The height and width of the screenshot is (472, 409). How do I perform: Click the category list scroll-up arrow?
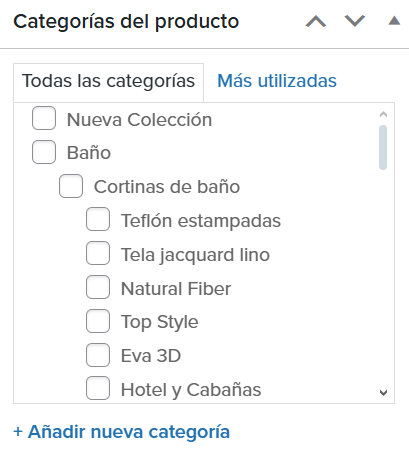pyautogui.click(x=383, y=114)
